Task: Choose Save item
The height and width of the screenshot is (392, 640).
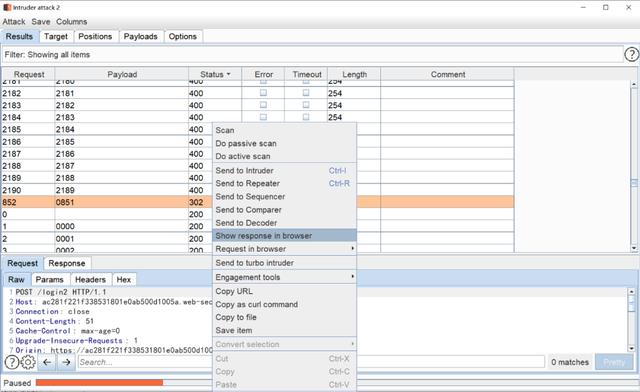Action: pyautogui.click(x=284, y=330)
